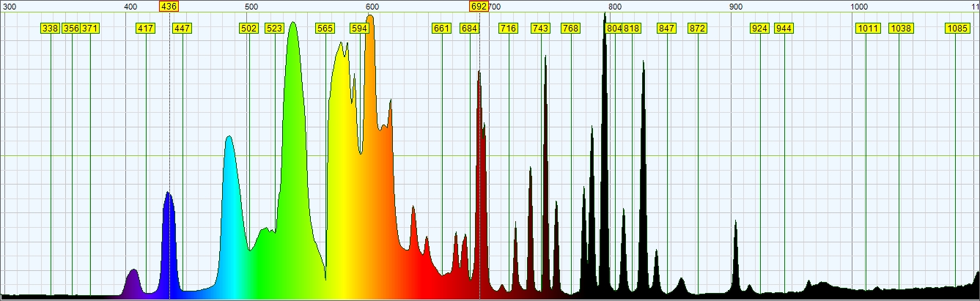Image resolution: width=980 pixels, height=301 pixels.
Task: Click the 692 nm cursor marker label
Action: click(x=479, y=6)
